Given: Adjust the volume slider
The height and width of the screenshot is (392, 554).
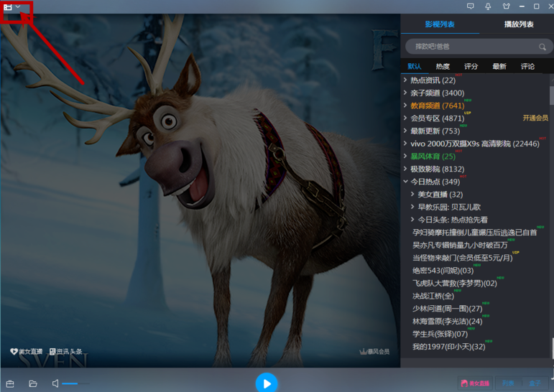Looking at the screenshot, I should click(x=75, y=383).
